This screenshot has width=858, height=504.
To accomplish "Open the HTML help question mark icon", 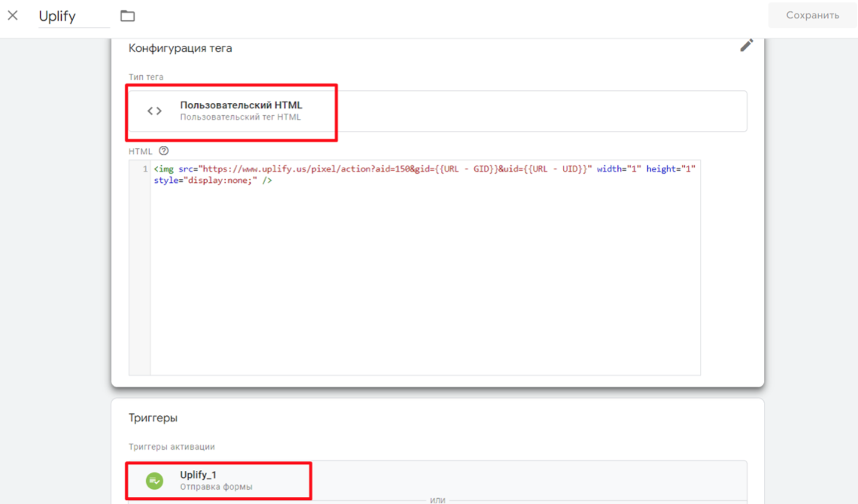I will click(x=163, y=151).
